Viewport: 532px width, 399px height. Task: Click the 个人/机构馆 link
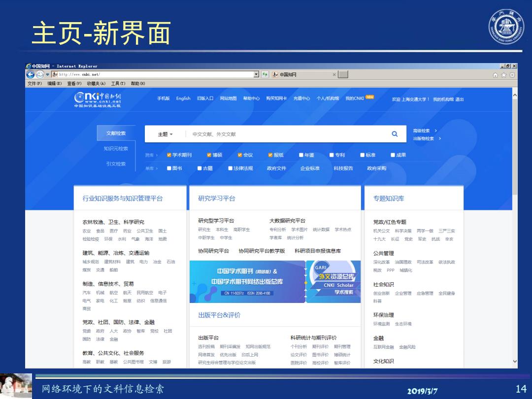(328, 99)
